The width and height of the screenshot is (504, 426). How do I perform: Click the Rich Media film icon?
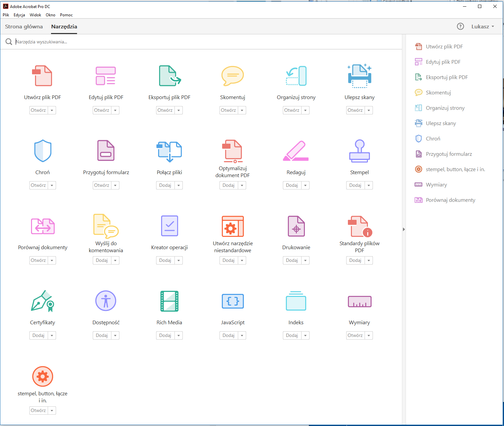point(169,301)
